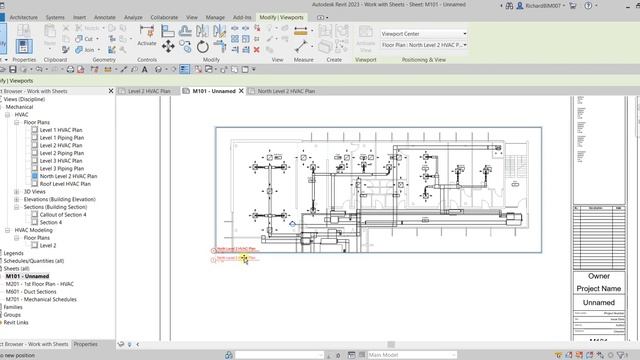This screenshot has width=640, height=360.
Task: Click the selection filter icon in status bar
Action: pyautogui.click(x=621, y=355)
